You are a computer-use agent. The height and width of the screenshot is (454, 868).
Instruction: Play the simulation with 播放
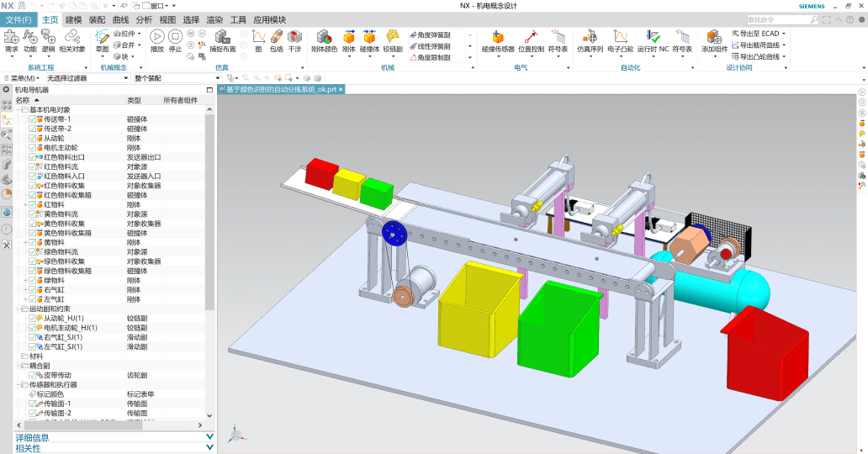click(157, 41)
